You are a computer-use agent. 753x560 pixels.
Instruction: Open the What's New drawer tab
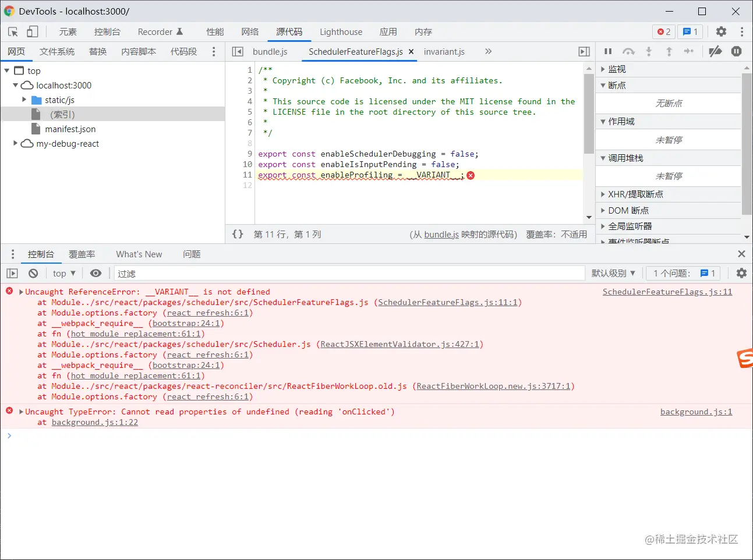[139, 254]
